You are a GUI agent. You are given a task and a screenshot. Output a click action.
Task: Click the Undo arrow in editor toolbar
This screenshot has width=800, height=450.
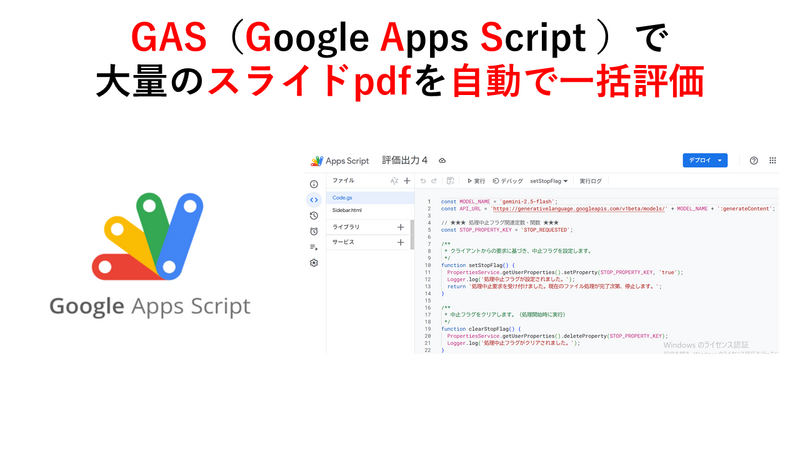pyautogui.click(x=424, y=181)
